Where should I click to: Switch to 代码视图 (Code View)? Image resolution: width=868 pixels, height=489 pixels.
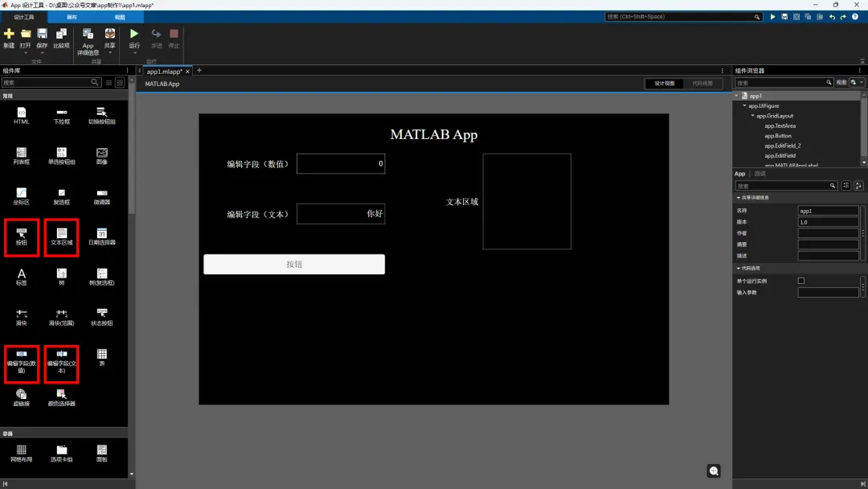(x=702, y=84)
